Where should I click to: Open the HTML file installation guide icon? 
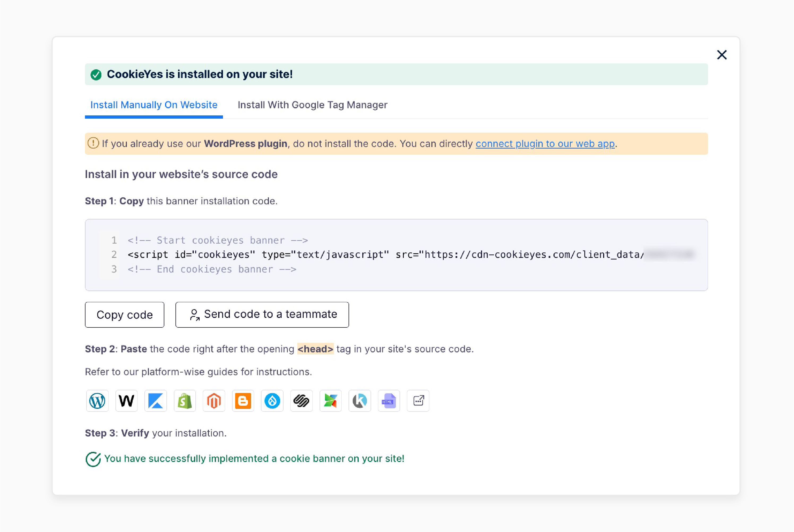[x=389, y=401]
